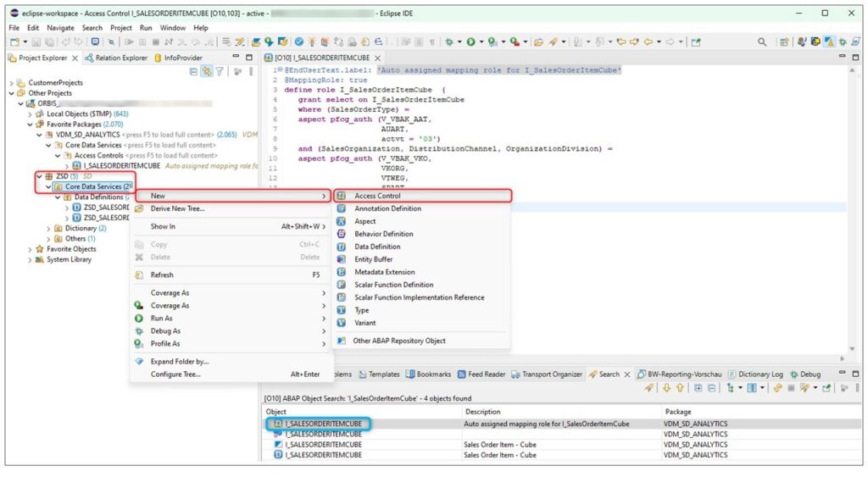This screenshot has height=488, width=868.
Task: Expand the Favorite Objects node
Action: [x=30, y=250]
